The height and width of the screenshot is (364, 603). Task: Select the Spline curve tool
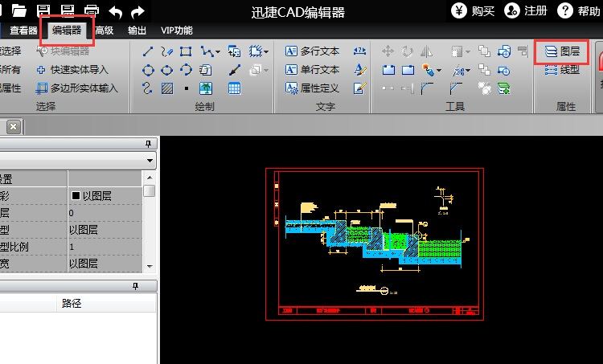pyautogui.click(x=147, y=88)
